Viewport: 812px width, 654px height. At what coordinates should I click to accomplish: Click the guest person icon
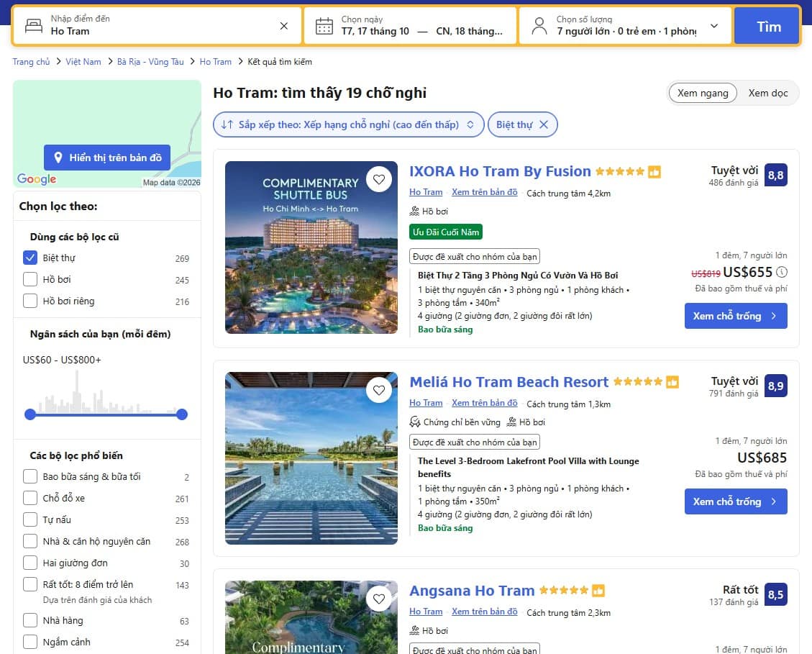pyautogui.click(x=539, y=26)
